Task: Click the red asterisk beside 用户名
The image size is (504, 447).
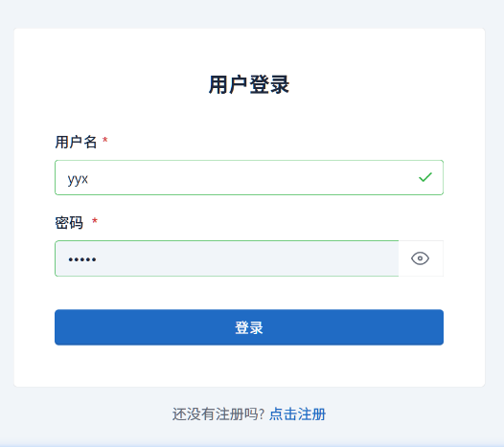Action: [x=104, y=140]
